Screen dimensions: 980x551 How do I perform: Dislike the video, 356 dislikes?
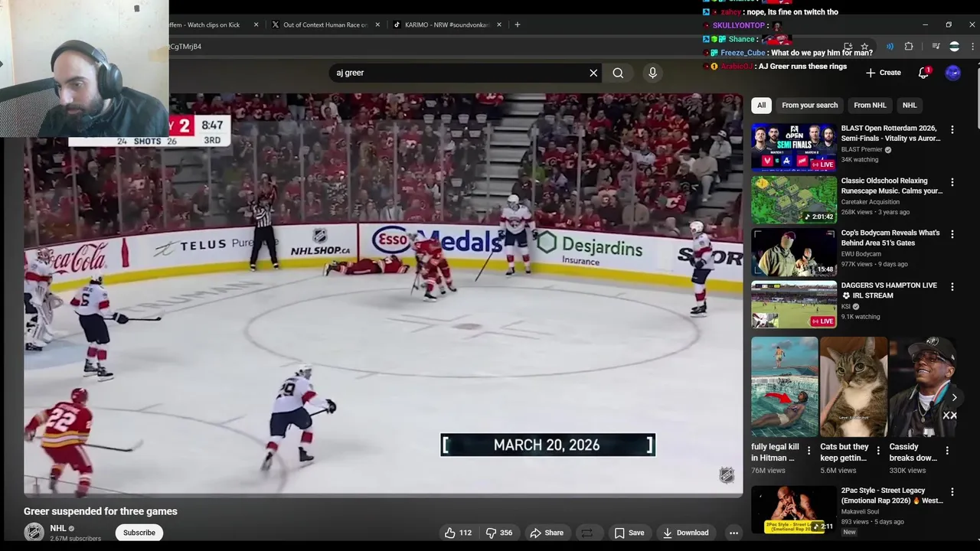point(498,533)
